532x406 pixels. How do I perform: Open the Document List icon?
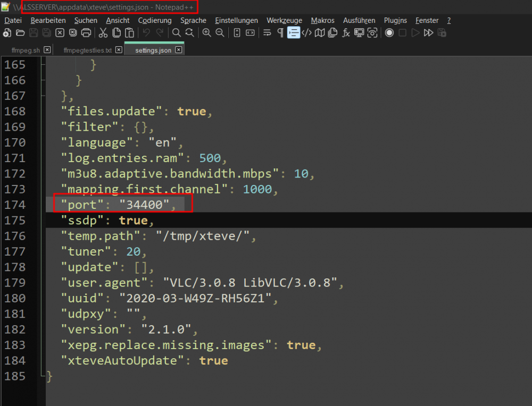(333, 33)
